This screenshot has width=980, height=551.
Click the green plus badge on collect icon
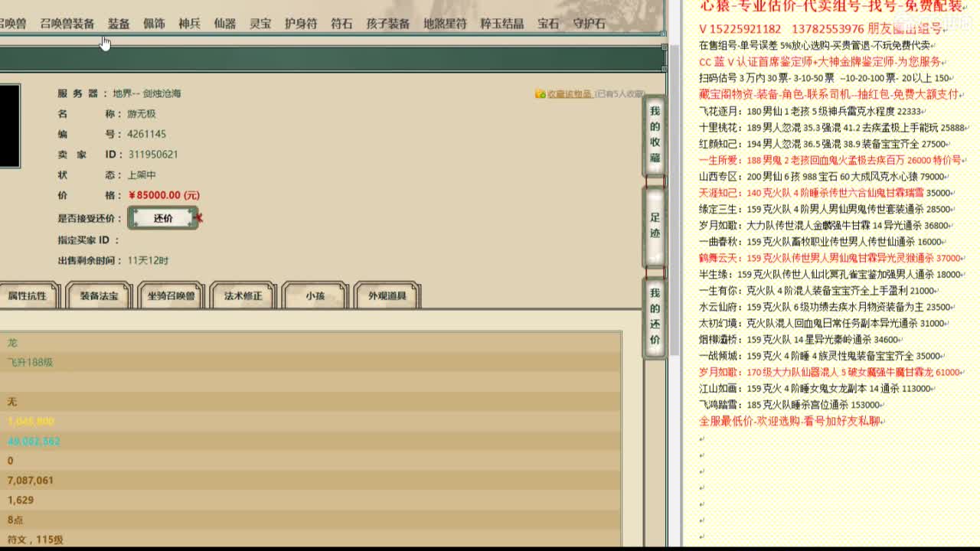pyautogui.click(x=544, y=93)
